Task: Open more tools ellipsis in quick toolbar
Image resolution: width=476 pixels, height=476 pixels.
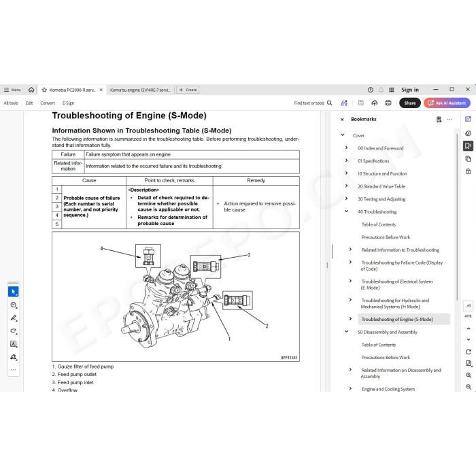Action: (x=14, y=370)
